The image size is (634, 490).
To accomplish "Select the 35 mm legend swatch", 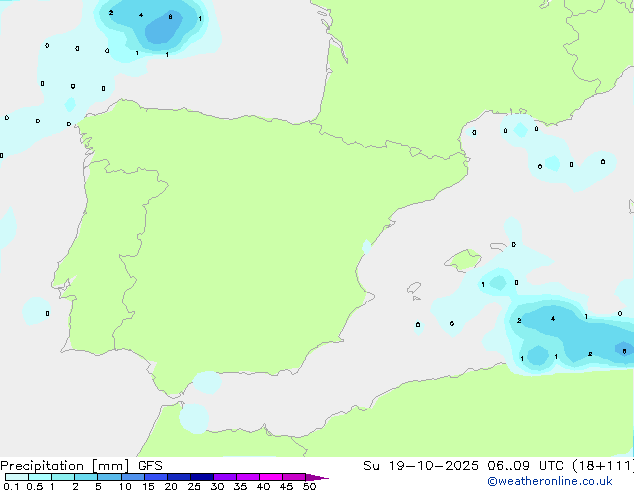I will [x=248, y=477].
